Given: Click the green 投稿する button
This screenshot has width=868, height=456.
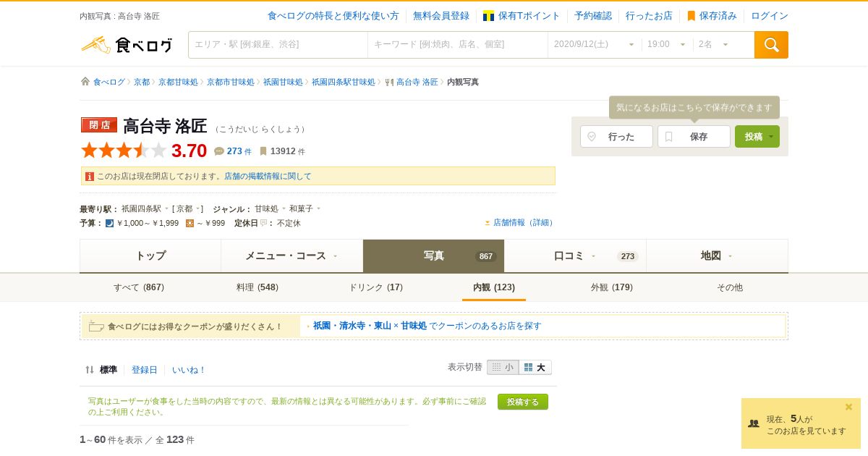Looking at the screenshot, I should coord(523,402).
